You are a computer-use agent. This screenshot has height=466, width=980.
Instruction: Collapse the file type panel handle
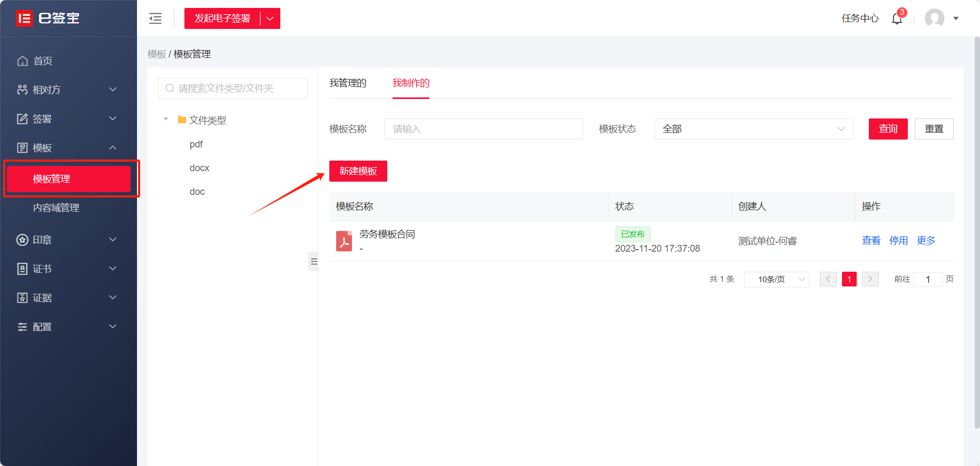click(x=313, y=262)
